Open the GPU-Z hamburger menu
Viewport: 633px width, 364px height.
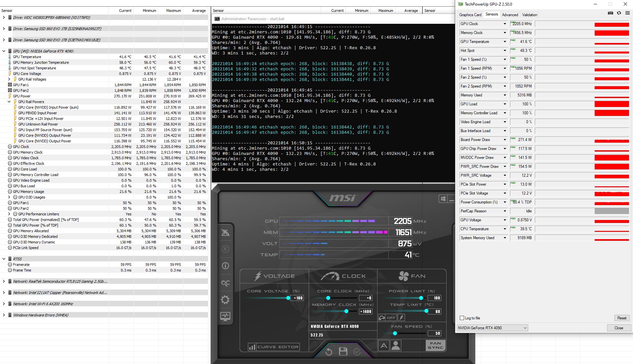click(627, 13)
